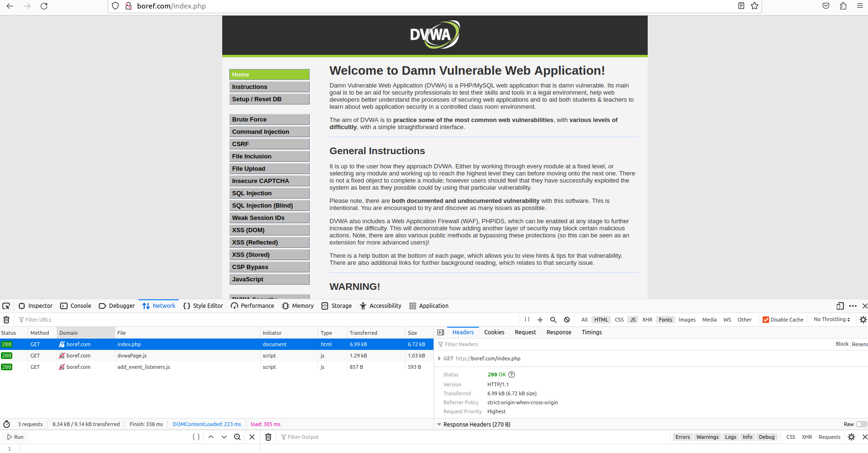The width and height of the screenshot is (868, 453).
Task: Pause network request recording
Action: [x=527, y=320]
